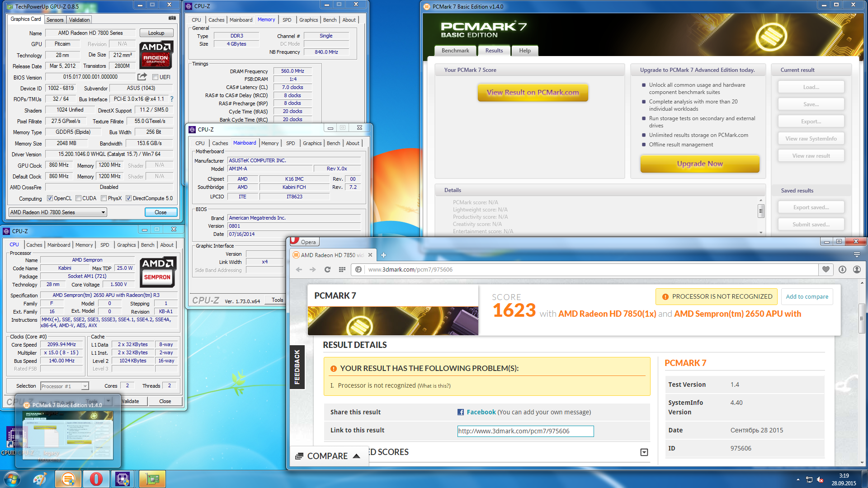Switch to CPU-Z on the taskbar
Screen dimensions: 868x488
click(x=123, y=479)
